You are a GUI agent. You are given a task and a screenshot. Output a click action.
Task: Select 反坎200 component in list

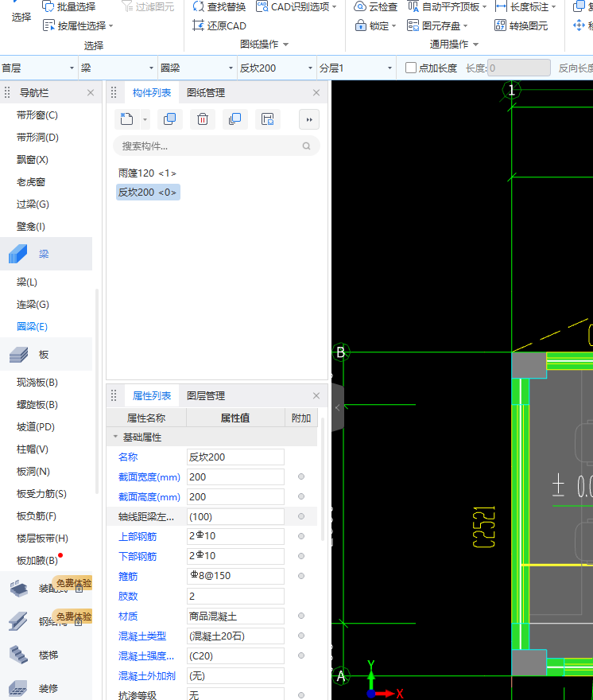148,192
